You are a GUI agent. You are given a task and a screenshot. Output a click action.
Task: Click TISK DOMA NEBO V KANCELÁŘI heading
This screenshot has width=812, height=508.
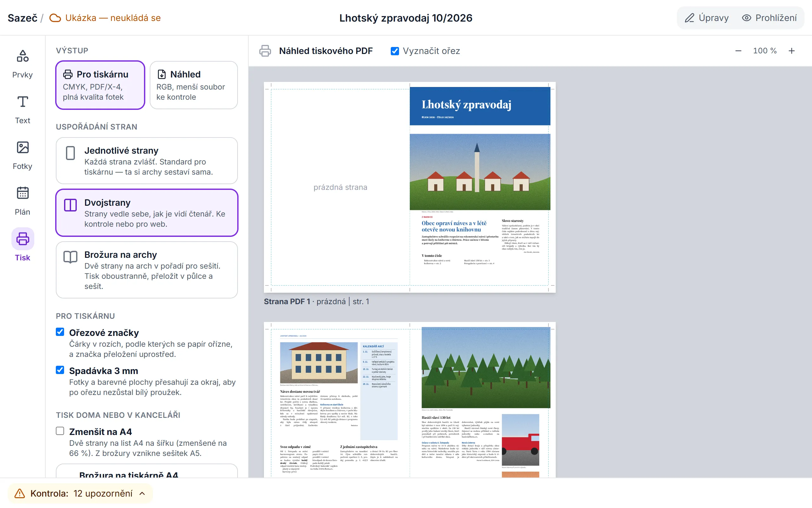pos(118,415)
